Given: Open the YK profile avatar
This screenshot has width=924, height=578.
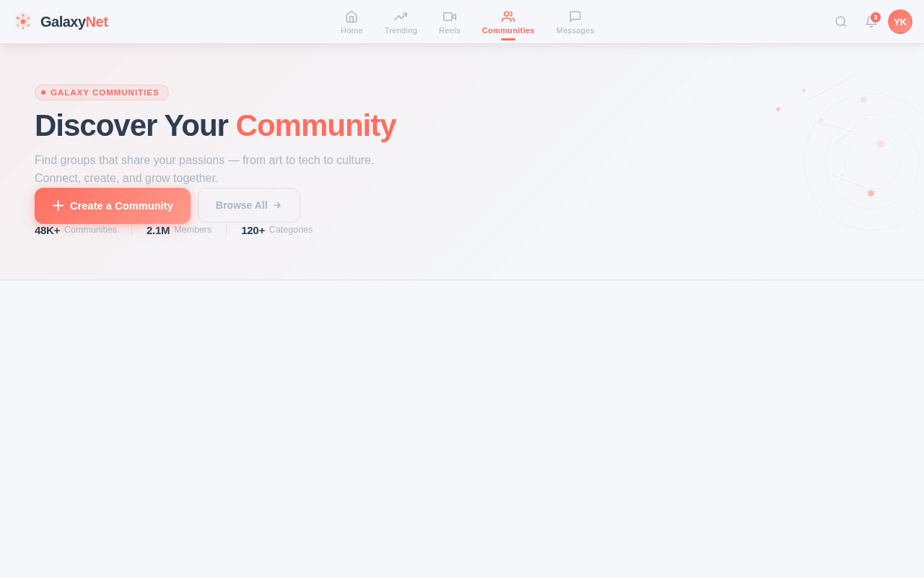Looking at the screenshot, I should coord(899,20).
